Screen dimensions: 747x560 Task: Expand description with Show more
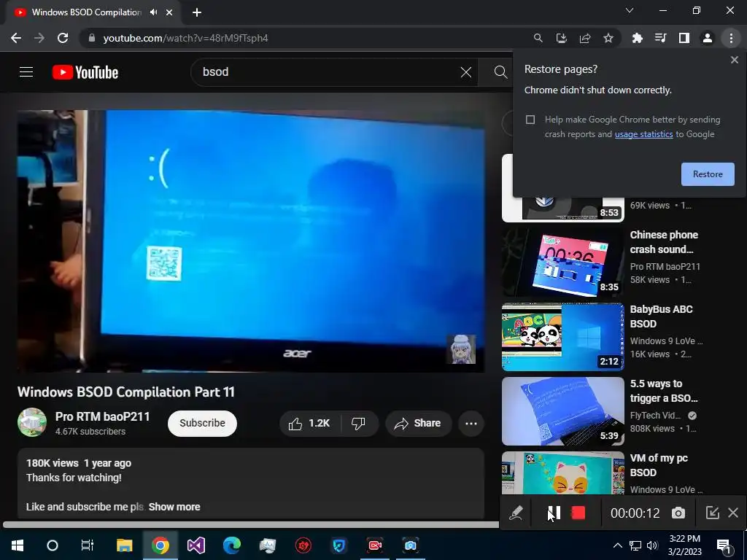point(174,507)
